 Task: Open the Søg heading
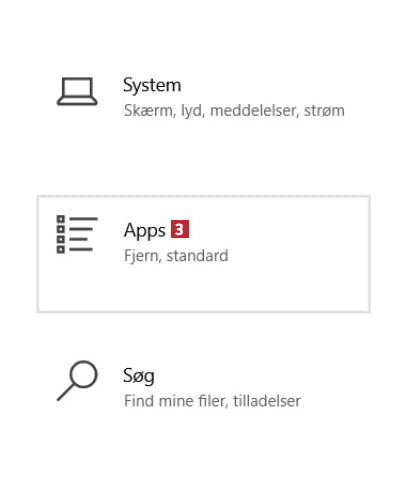[139, 376]
